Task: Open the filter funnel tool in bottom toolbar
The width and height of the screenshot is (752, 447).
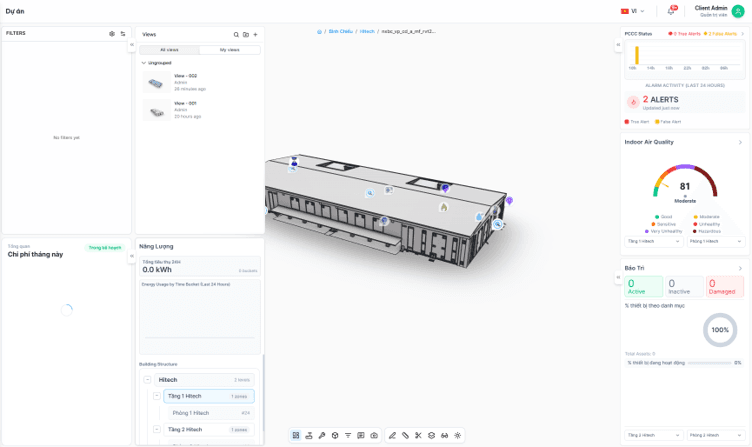Action: (348, 435)
